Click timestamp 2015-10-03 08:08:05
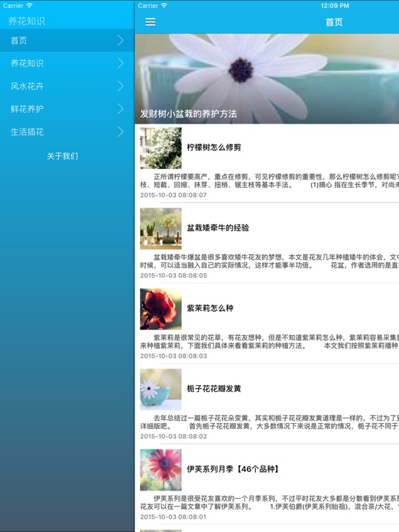The height and width of the screenshot is (532, 399). [x=173, y=276]
